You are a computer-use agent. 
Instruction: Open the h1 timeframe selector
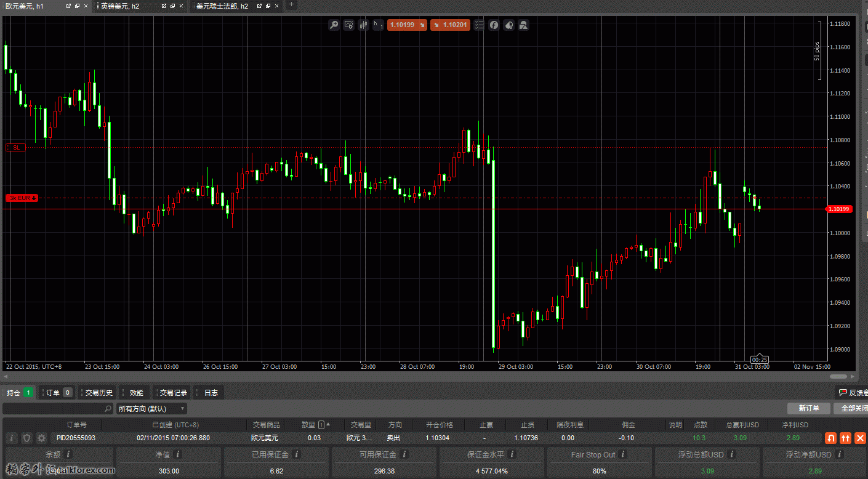(378, 25)
